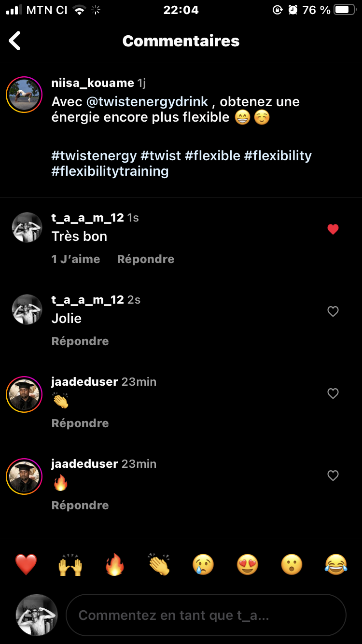View likes on "1 J'aime"

click(76, 259)
